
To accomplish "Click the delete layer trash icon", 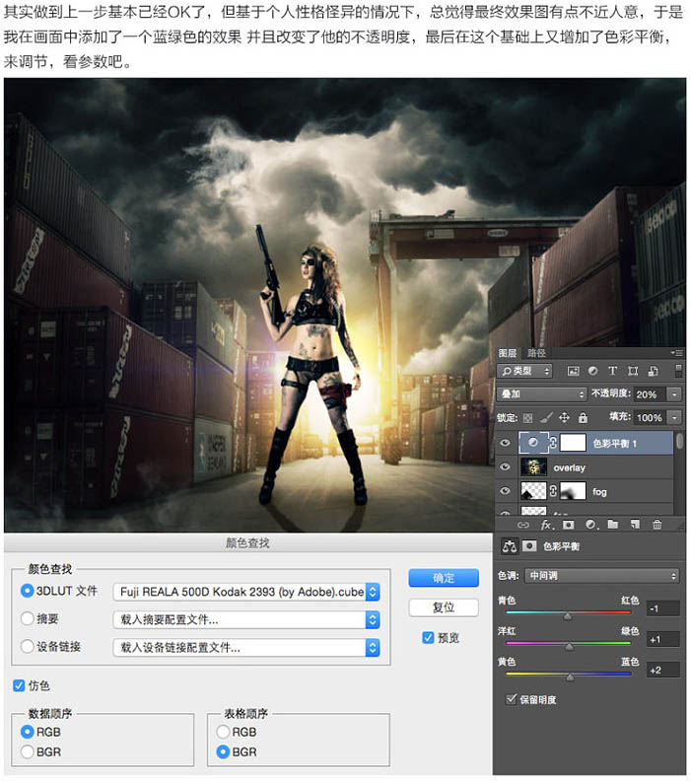I will 657,524.
